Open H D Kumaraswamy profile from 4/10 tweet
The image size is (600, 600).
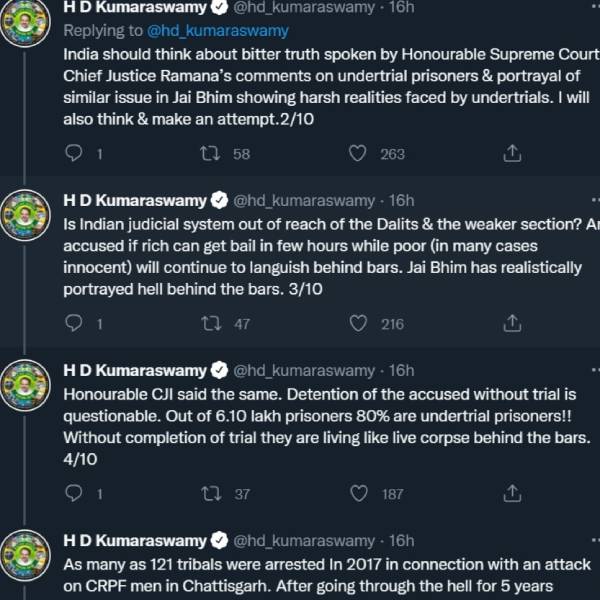pos(134,370)
